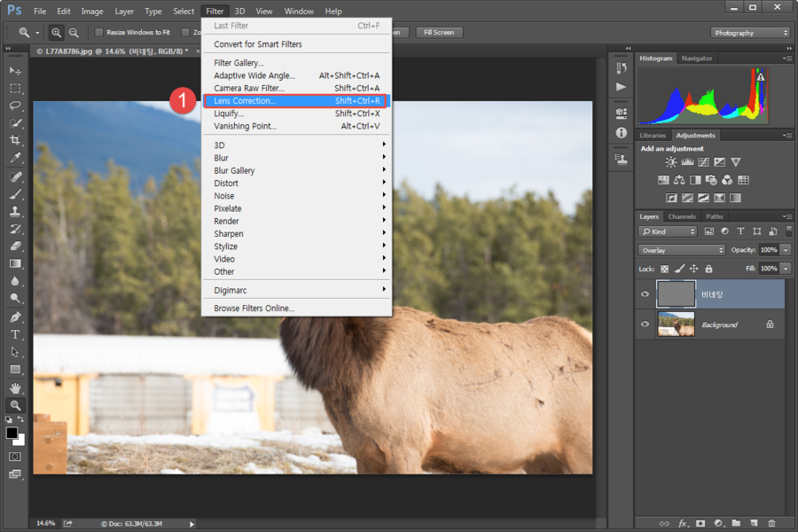Viewport: 798px width, 532px height.
Task: Select the Hand tool
Action: click(x=15, y=388)
